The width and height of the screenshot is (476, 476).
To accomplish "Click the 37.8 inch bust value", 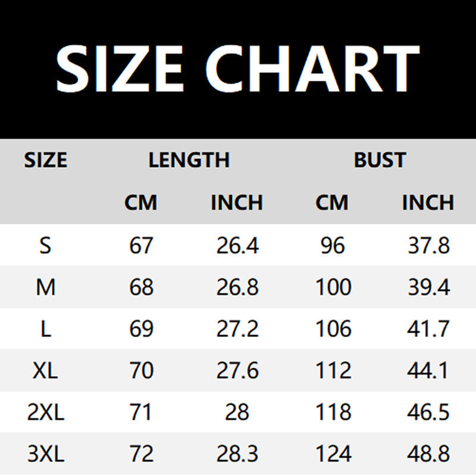I will pyautogui.click(x=428, y=245).
